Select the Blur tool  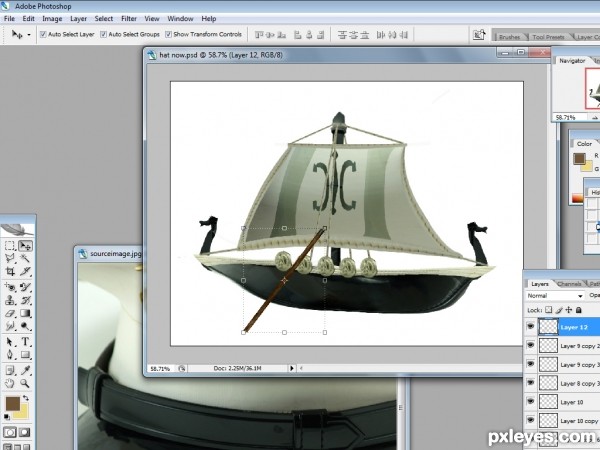[x=10, y=326]
